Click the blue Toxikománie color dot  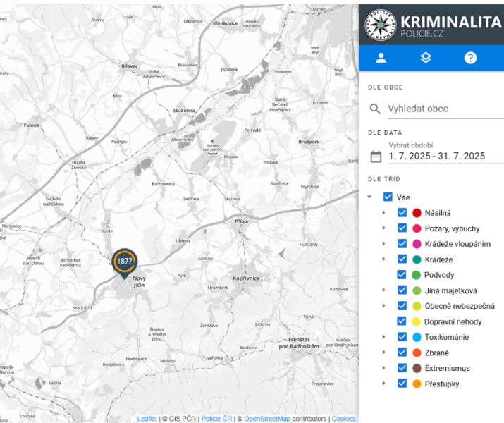417,337
